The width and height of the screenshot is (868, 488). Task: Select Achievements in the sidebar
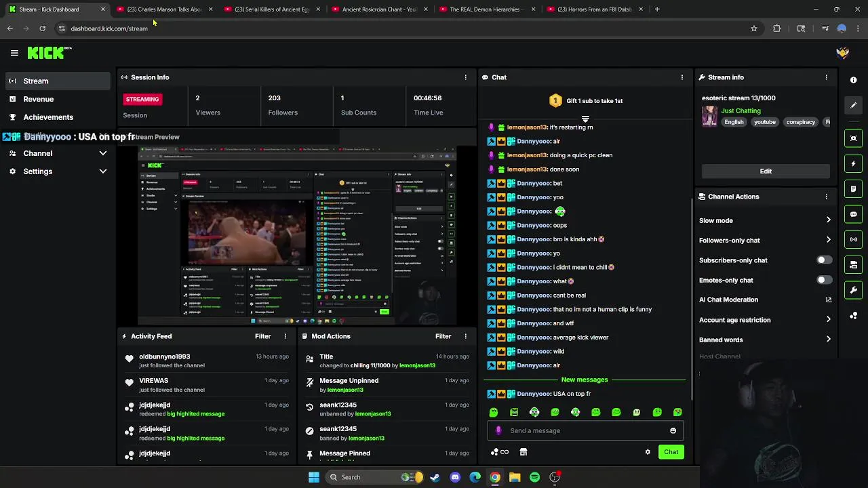pos(57,117)
